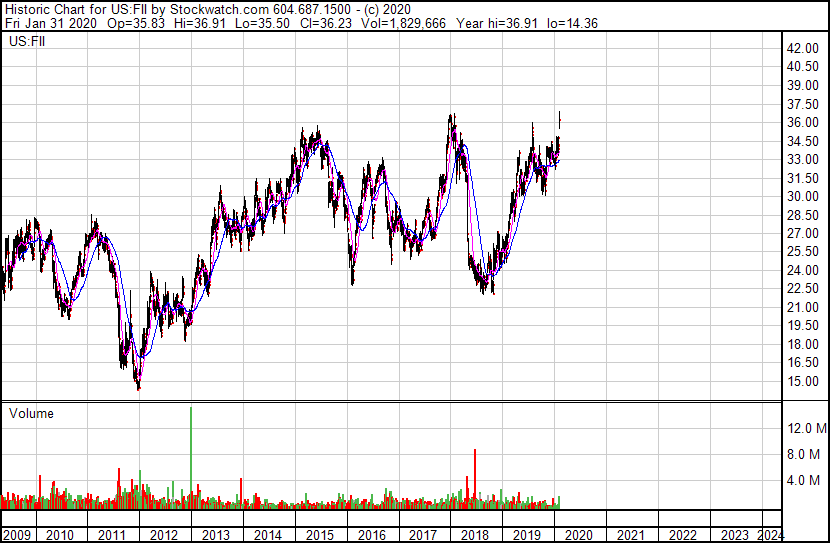Click the 'Hi=36.91' high price value
The width and height of the screenshot is (830, 543).
pyautogui.click(x=200, y=23)
